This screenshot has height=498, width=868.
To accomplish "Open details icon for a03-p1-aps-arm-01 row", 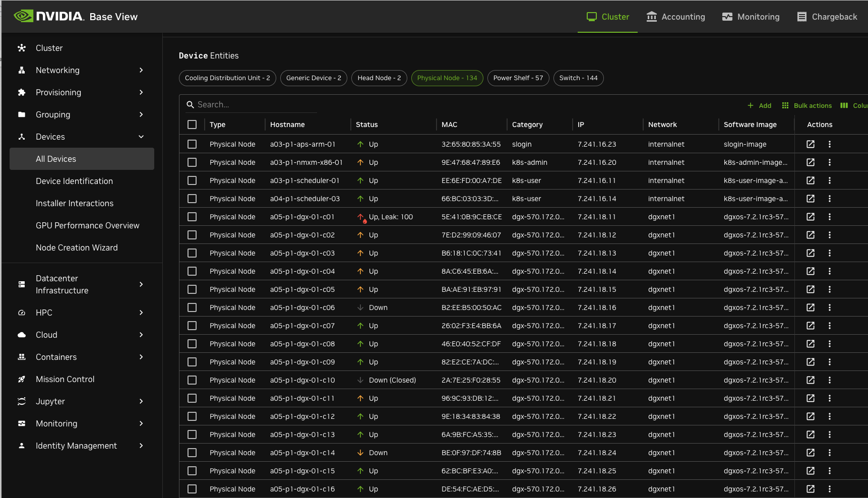I will tap(810, 144).
